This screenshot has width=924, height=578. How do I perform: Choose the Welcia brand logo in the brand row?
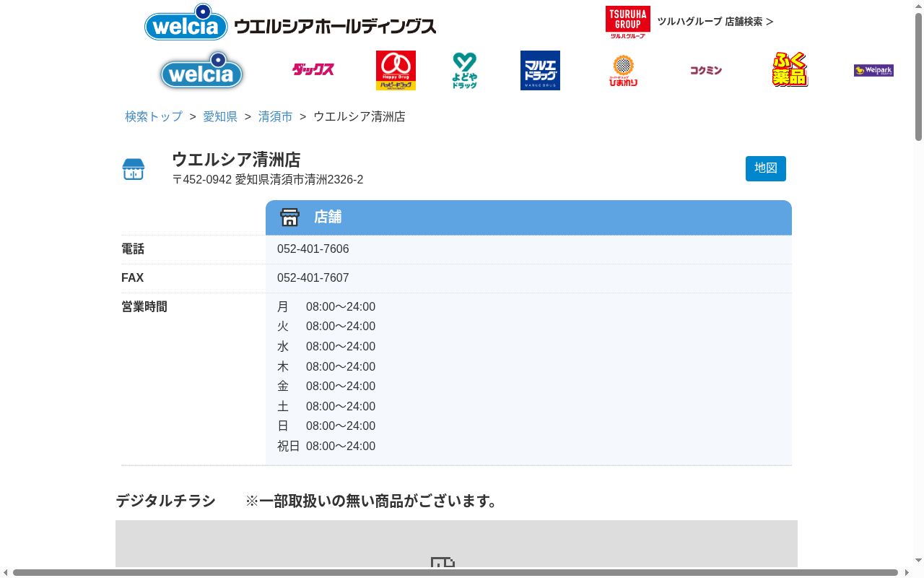coord(201,70)
